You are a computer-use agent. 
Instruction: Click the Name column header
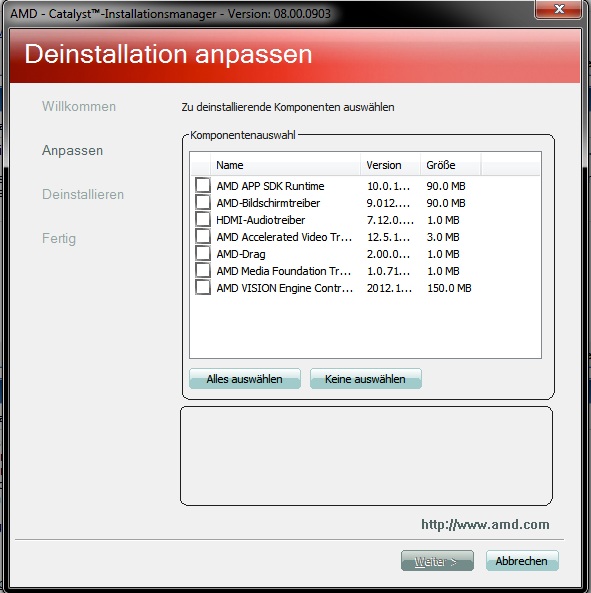coord(285,165)
